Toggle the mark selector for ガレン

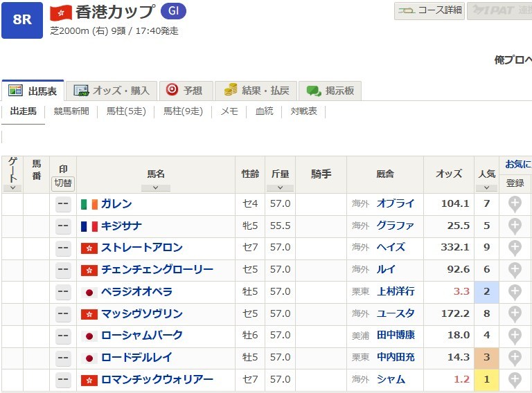click(63, 204)
